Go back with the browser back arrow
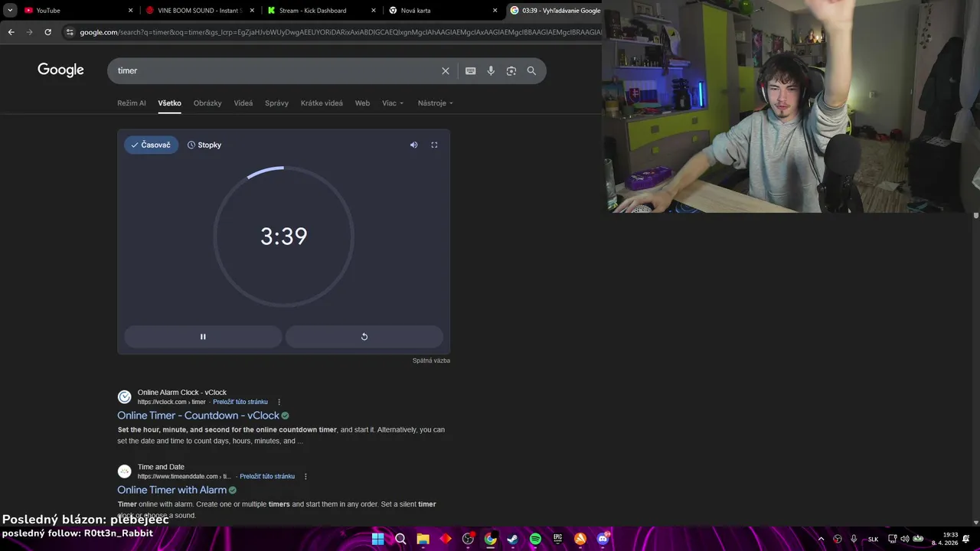The height and width of the screenshot is (551, 980). click(11, 32)
